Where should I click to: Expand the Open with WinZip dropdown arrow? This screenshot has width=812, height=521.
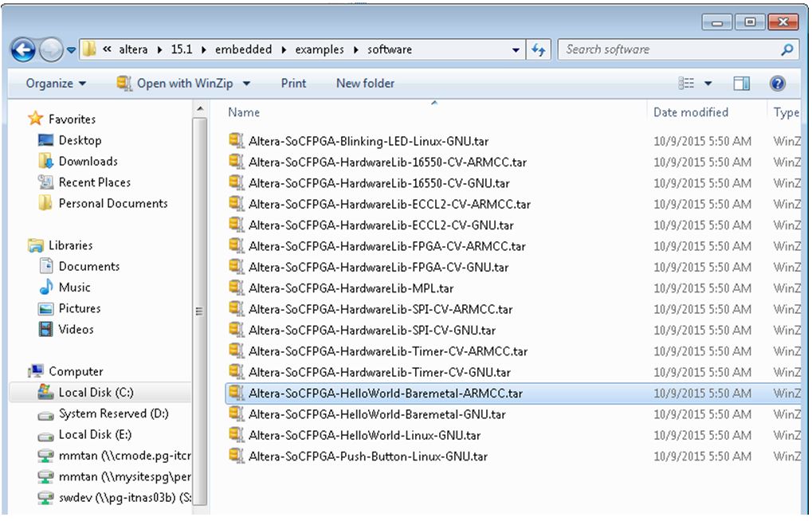[246, 84]
